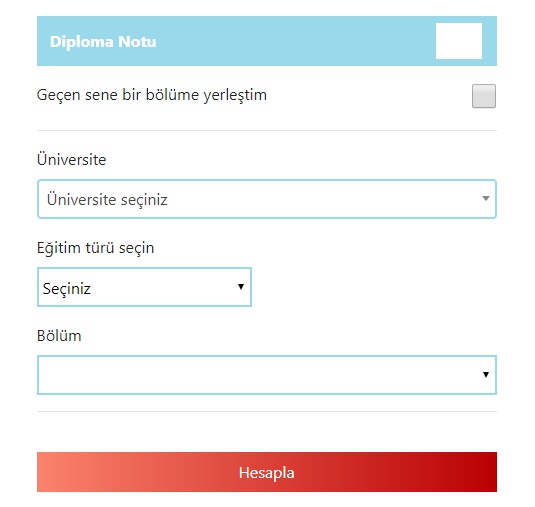Click the 'Üniversite seçiniz' placeholder text
Viewport: 535px width, 507px height.
pyautogui.click(x=107, y=200)
